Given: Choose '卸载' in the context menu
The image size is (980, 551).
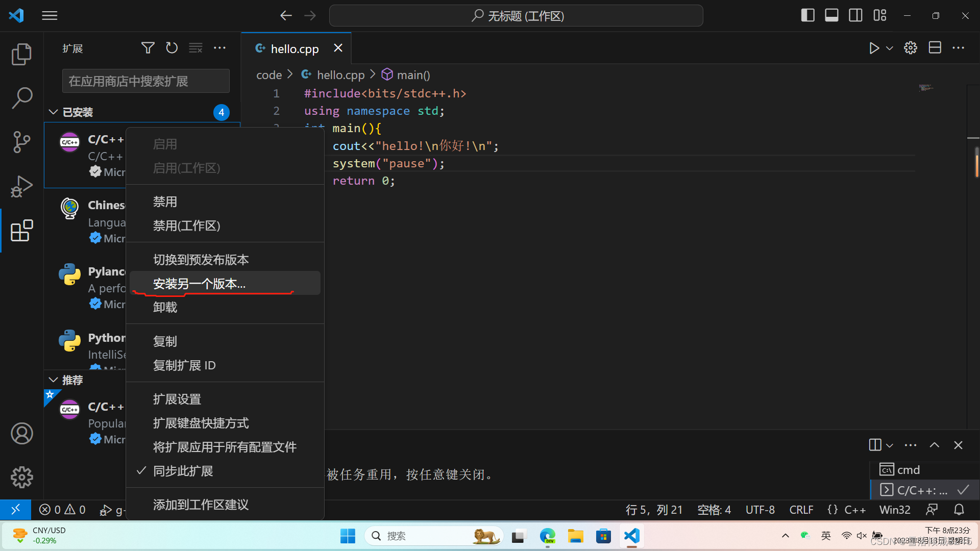Looking at the screenshot, I should [x=165, y=307].
